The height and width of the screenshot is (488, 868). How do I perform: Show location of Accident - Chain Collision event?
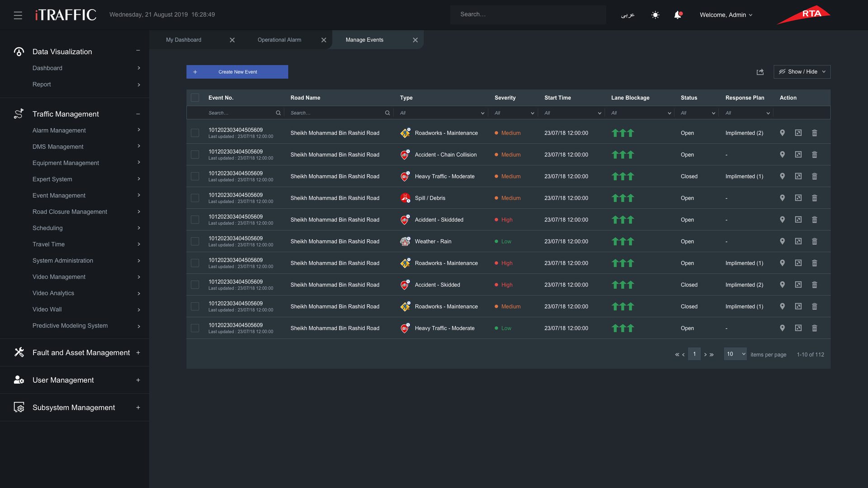point(782,155)
